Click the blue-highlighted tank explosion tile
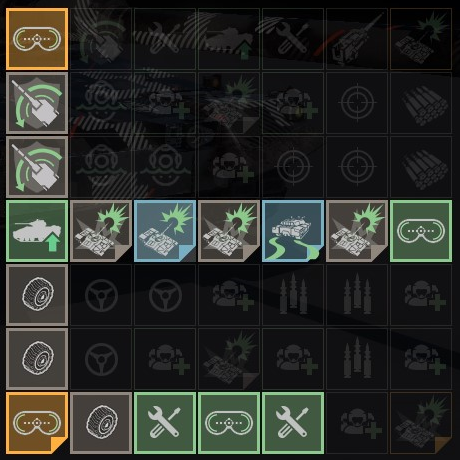This screenshot has height=460, width=460. (x=165, y=231)
